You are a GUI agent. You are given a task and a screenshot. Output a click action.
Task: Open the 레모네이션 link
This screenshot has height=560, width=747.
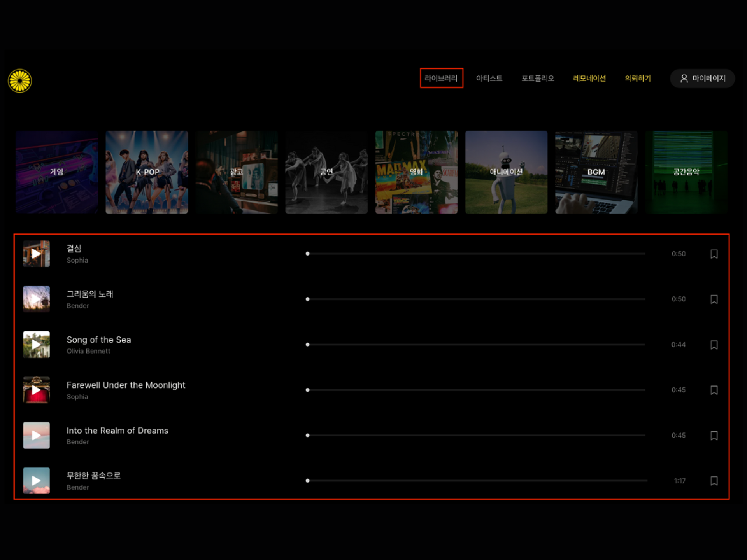point(589,78)
